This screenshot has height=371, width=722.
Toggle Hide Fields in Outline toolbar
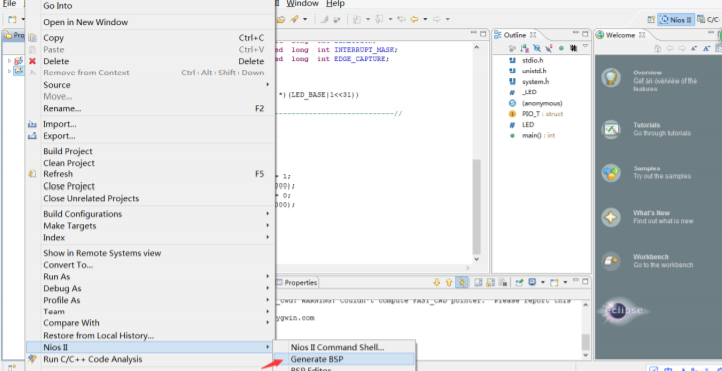[537, 48]
